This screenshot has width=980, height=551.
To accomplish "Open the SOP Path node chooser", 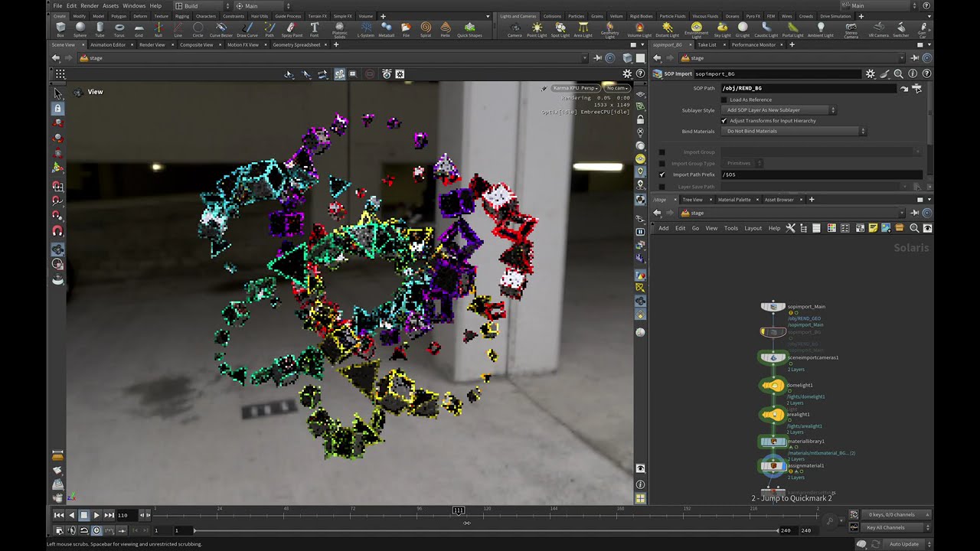I will coord(916,88).
